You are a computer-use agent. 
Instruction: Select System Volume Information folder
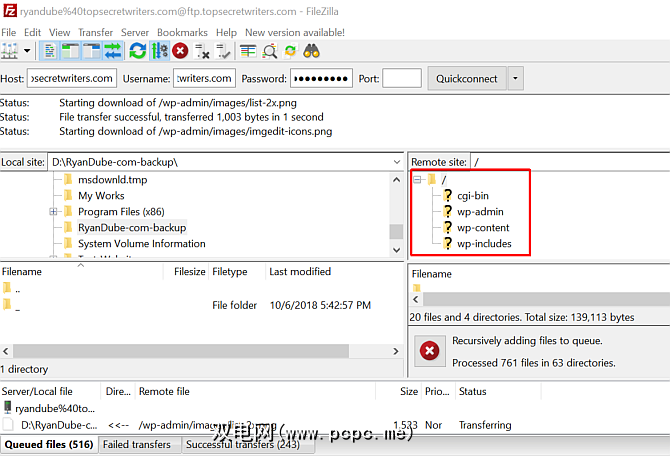tap(141, 244)
